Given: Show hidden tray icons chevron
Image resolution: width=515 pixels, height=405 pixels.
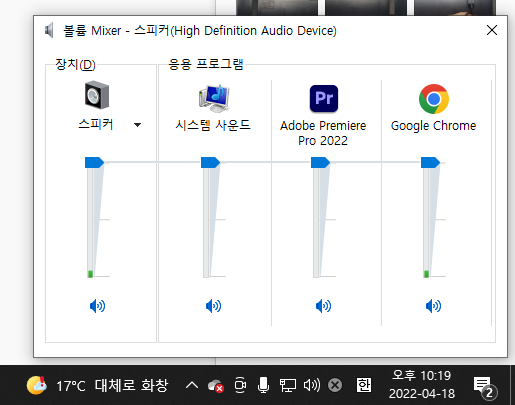Looking at the screenshot, I should (192, 385).
